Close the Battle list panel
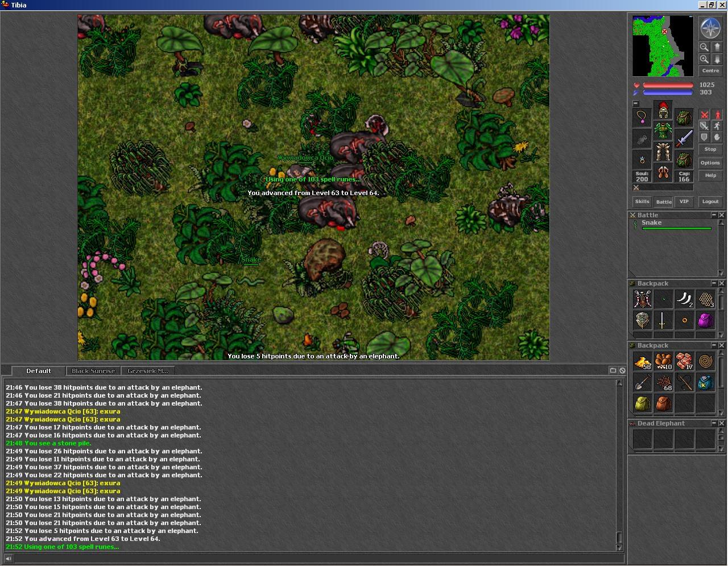 (722, 215)
